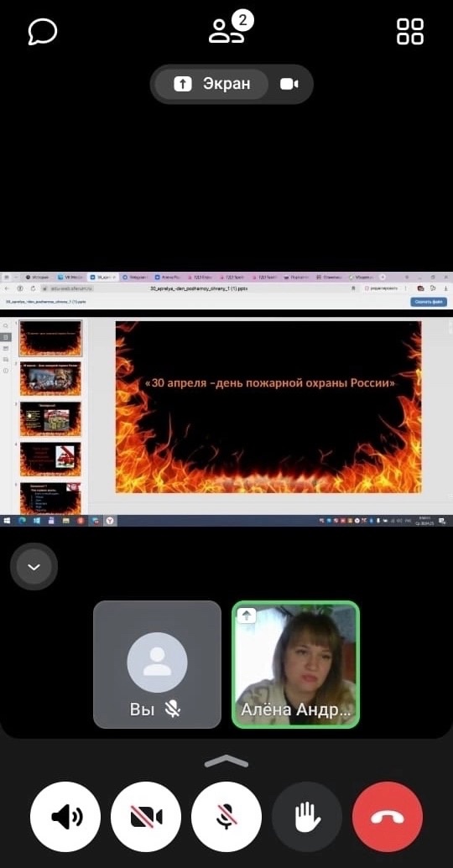Viewport: 453px width, 868px height.
Task: Click the muted microphone icon next to Вы
Action: tap(174, 709)
